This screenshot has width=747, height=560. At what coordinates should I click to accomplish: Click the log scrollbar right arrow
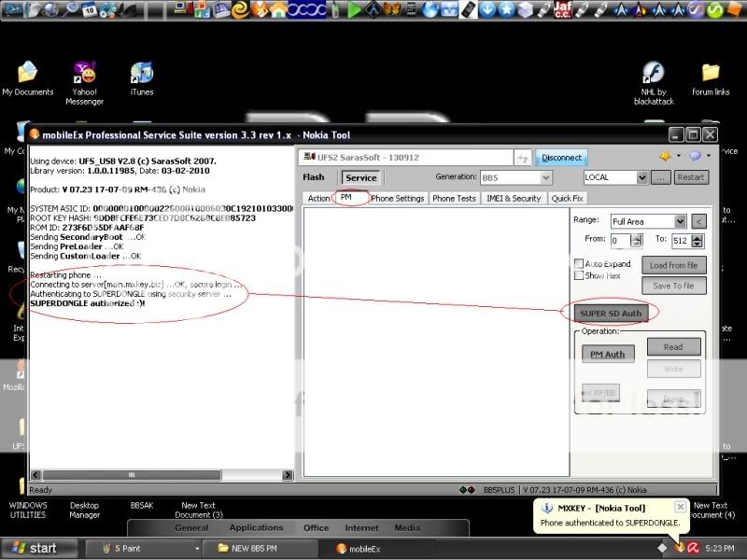(288, 475)
